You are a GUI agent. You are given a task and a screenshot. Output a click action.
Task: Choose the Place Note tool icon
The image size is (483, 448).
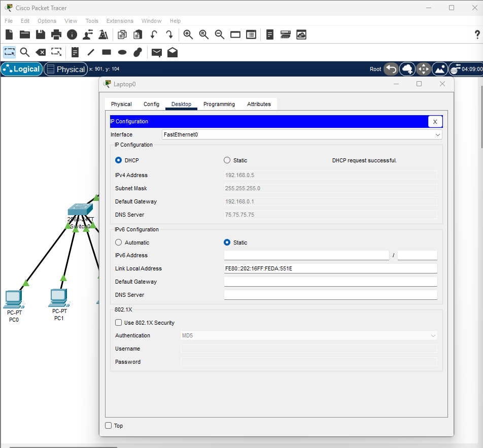pyautogui.click(x=75, y=52)
